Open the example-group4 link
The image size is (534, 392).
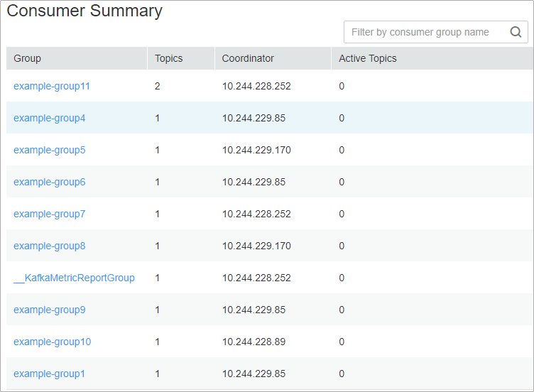[49, 118]
